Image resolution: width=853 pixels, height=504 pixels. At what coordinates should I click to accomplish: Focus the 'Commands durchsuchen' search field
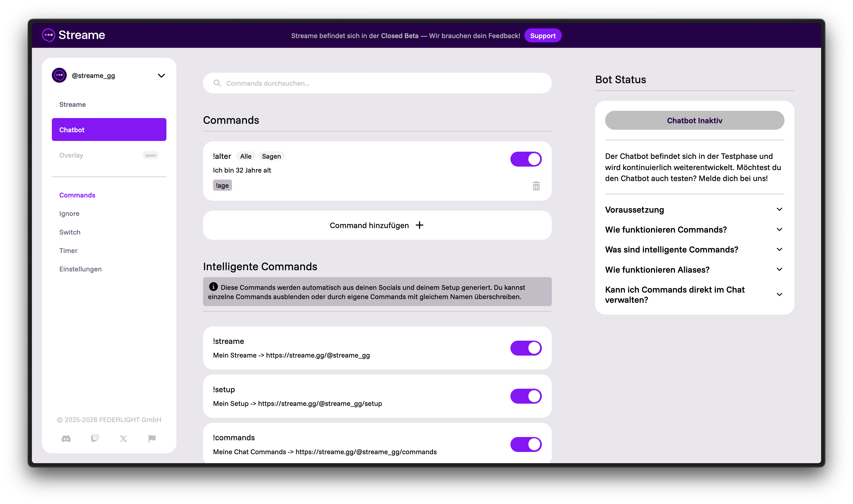click(x=377, y=83)
